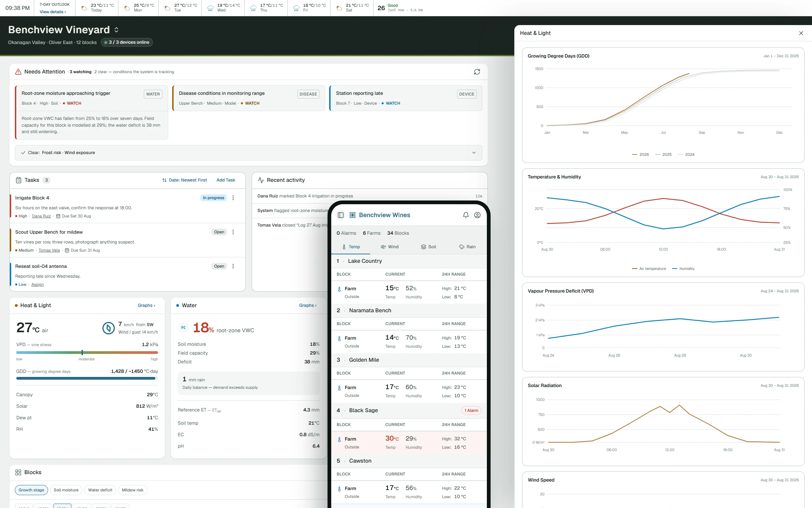This screenshot has width=812, height=508.
Task: Add a new task
Action: pos(226,180)
